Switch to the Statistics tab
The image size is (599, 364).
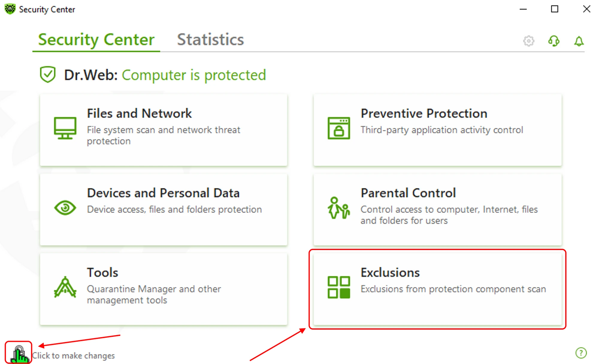(210, 40)
